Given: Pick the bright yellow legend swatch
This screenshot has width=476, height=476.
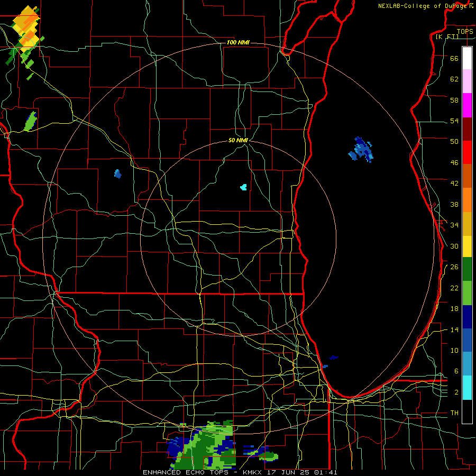Looking at the screenshot, I should [467, 246].
